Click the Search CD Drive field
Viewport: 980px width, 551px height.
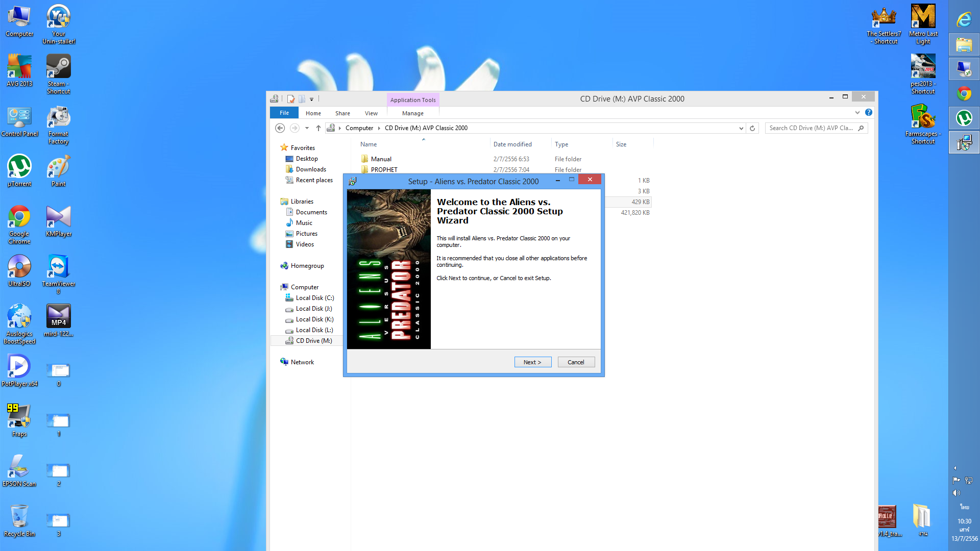tap(811, 128)
